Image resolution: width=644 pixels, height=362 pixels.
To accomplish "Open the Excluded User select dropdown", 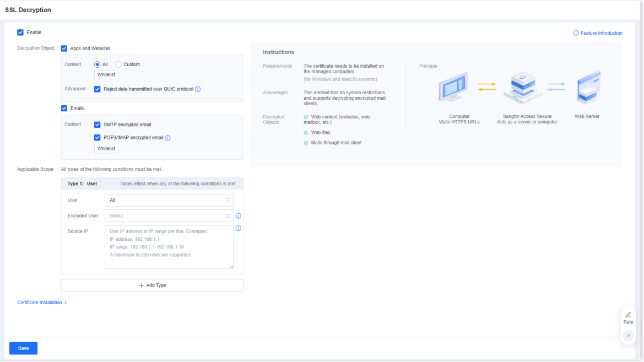I will coord(169,216).
